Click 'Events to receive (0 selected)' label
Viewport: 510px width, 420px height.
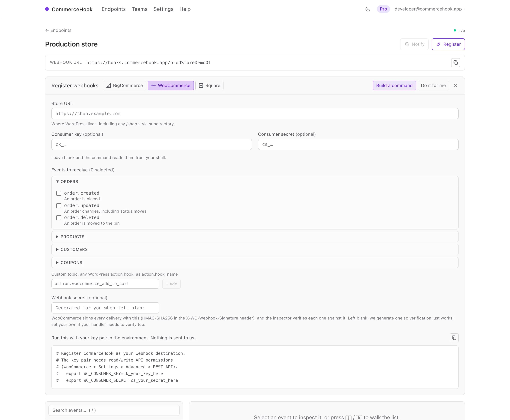83,170
